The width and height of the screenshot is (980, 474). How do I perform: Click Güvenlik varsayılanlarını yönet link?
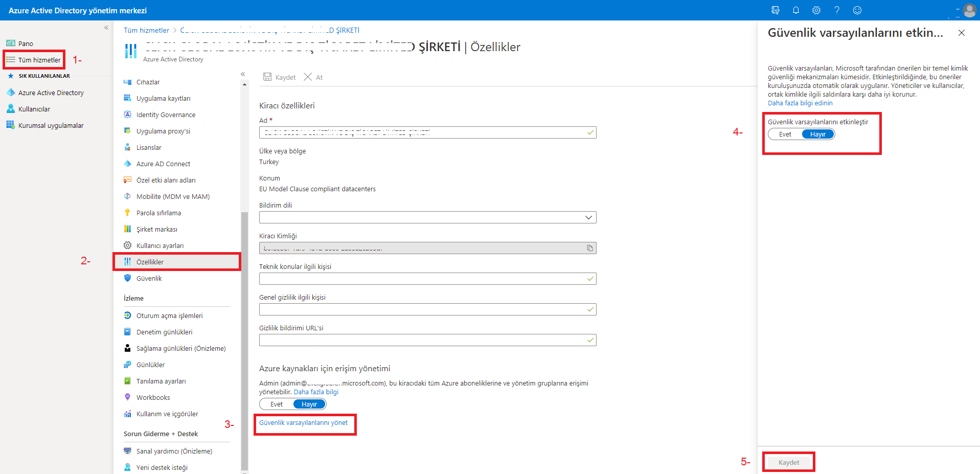pyautogui.click(x=303, y=423)
